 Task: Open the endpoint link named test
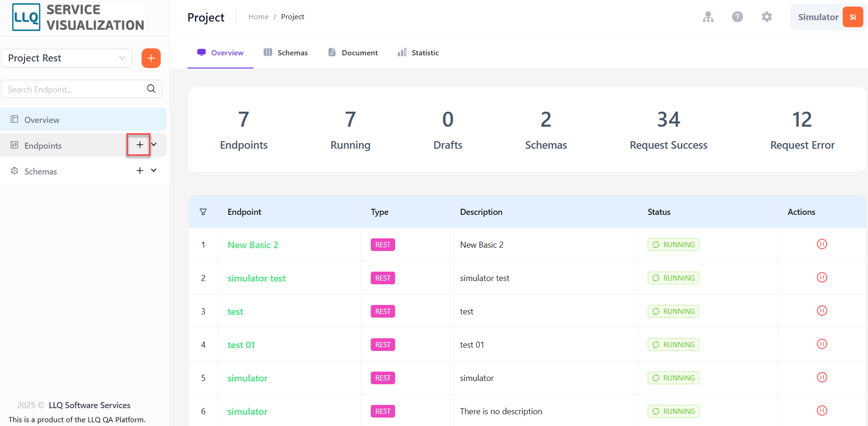235,312
